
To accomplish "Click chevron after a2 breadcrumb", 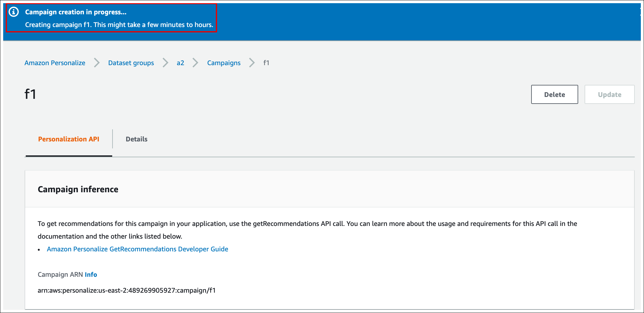I will (195, 63).
